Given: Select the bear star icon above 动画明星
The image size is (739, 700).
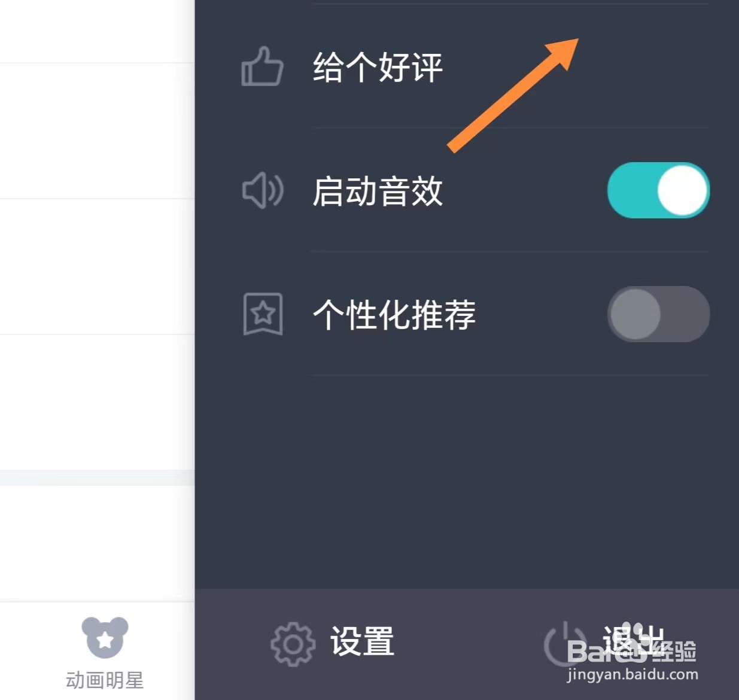Looking at the screenshot, I should tap(105, 637).
